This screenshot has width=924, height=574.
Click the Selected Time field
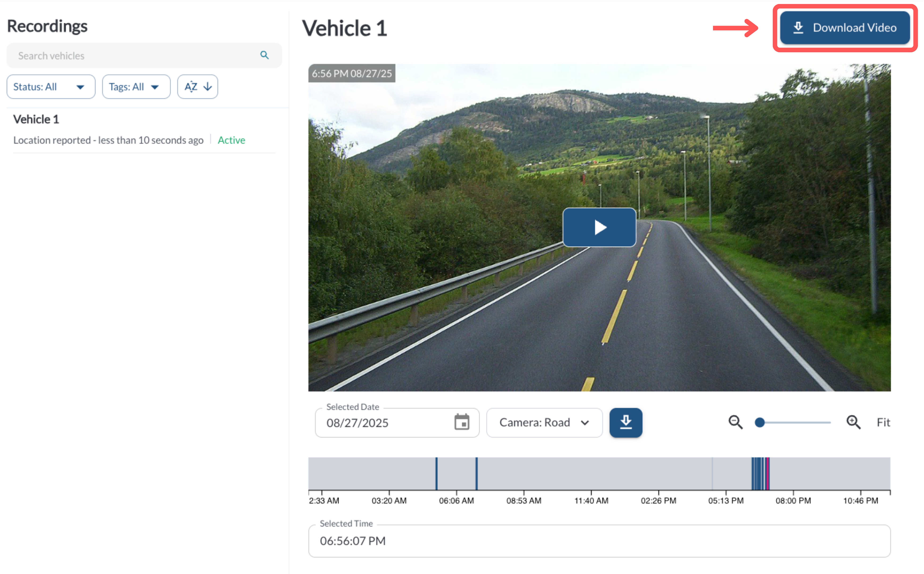(x=599, y=541)
